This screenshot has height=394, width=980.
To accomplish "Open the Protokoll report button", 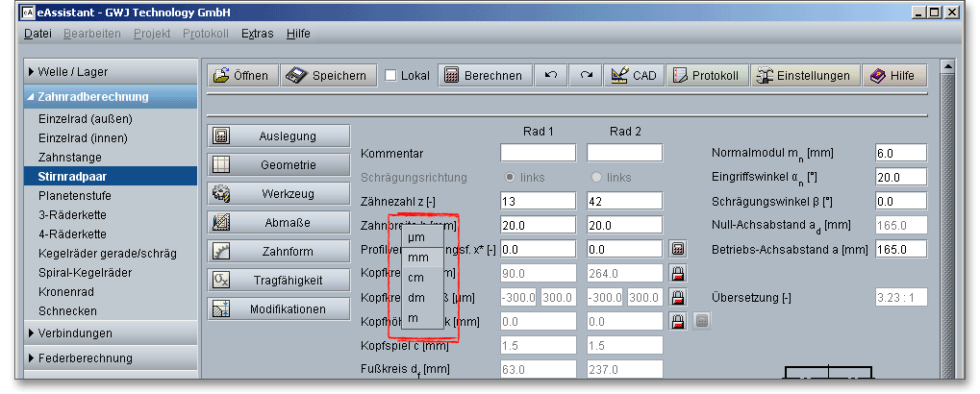I will tap(707, 76).
